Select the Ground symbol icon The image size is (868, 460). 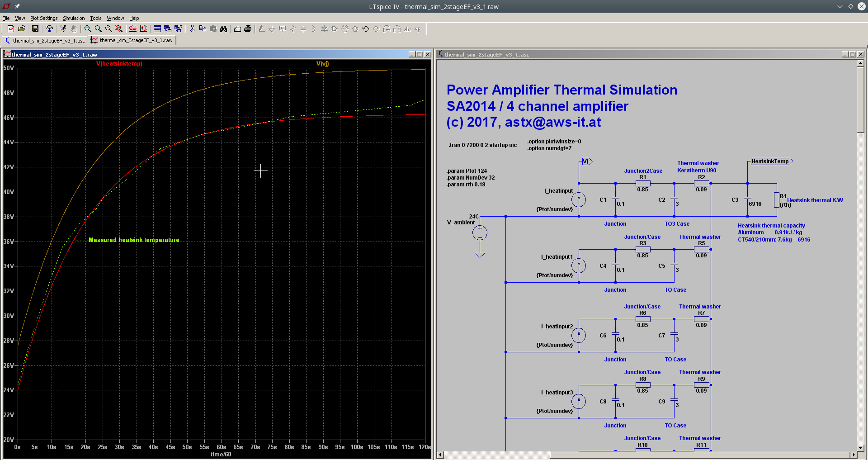tap(272, 29)
